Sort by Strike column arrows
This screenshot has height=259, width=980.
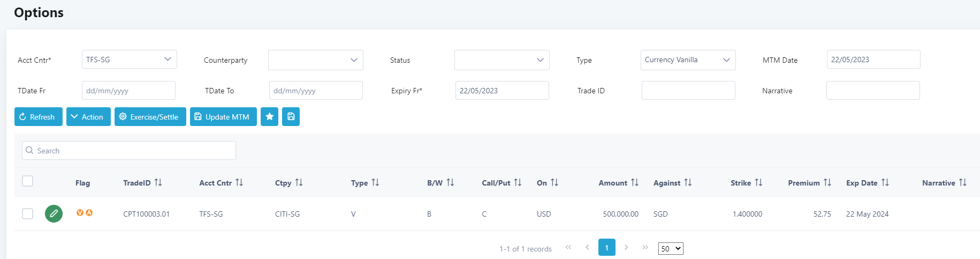tap(758, 183)
